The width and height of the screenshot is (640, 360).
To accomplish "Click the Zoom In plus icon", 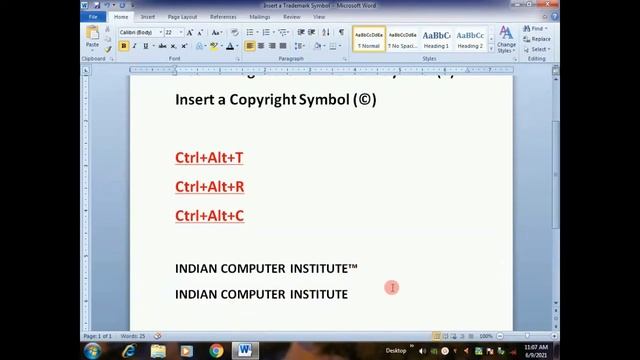I will coord(554,336).
